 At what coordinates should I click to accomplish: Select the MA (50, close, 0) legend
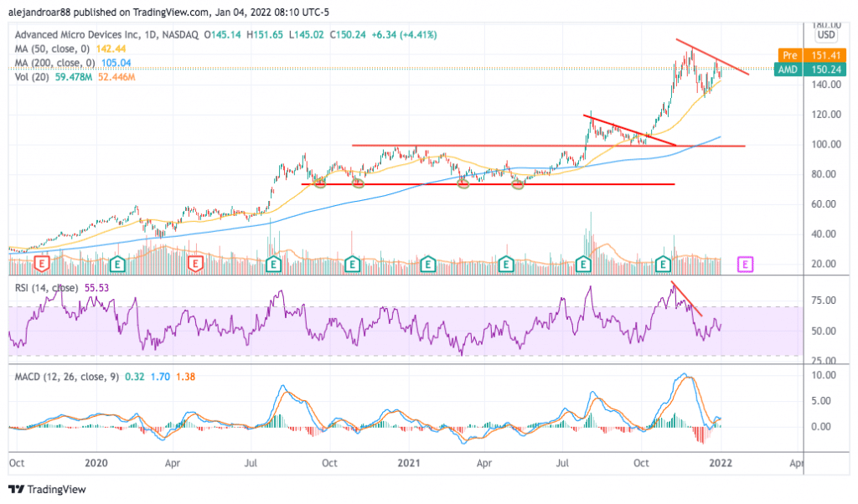[x=52, y=49]
